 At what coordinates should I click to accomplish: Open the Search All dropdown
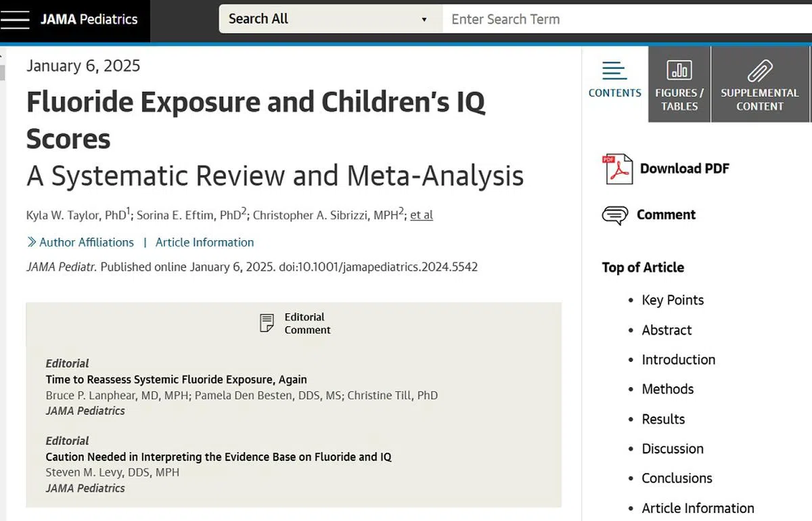tap(330, 19)
